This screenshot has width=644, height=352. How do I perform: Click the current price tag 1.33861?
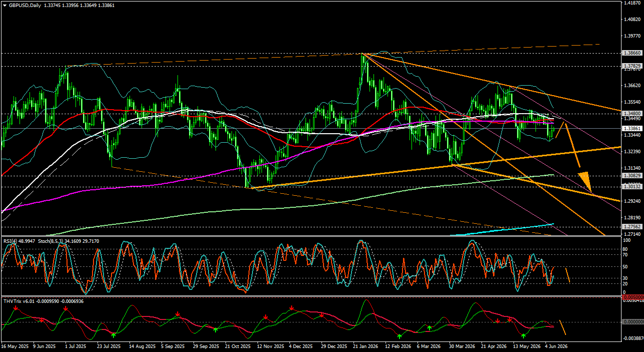point(632,128)
